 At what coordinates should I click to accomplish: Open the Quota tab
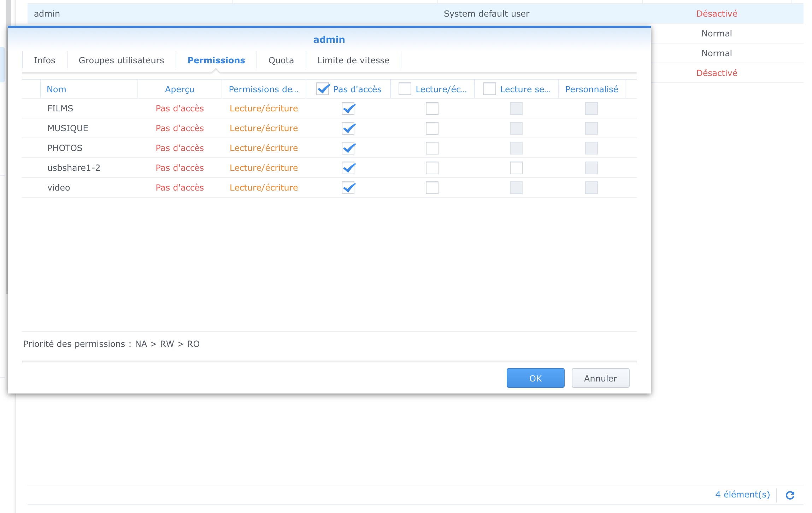[281, 60]
